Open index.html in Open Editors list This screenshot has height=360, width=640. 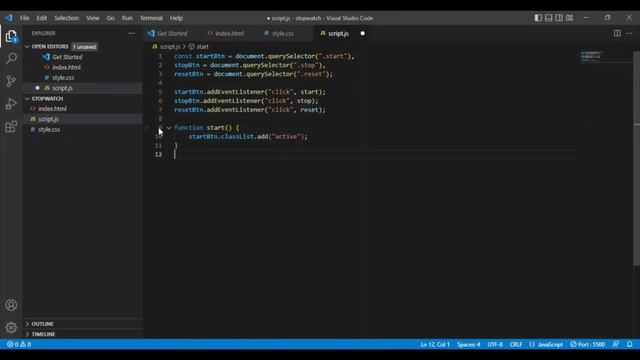(x=67, y=67)
